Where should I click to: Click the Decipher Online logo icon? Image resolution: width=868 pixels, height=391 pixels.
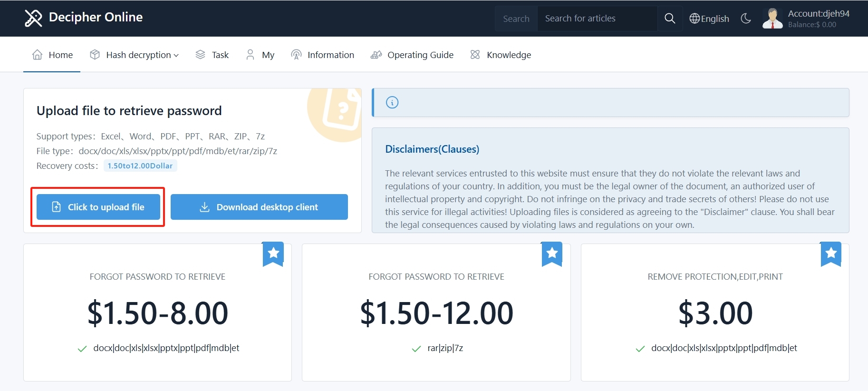point(33,18)
